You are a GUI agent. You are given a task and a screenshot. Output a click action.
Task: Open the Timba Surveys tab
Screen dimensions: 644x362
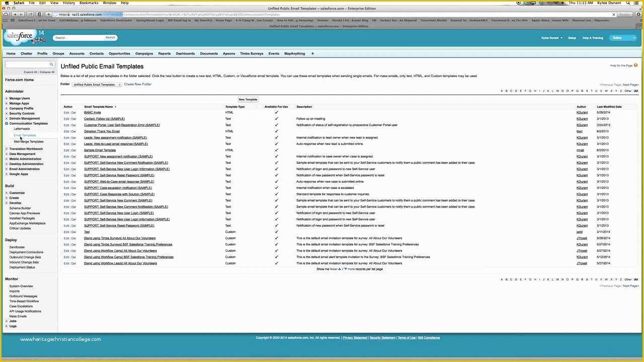[x=252, y=53]
